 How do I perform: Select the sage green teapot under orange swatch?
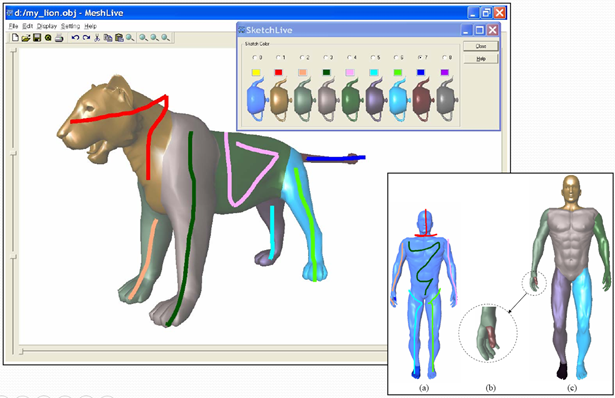coord(304,100)
